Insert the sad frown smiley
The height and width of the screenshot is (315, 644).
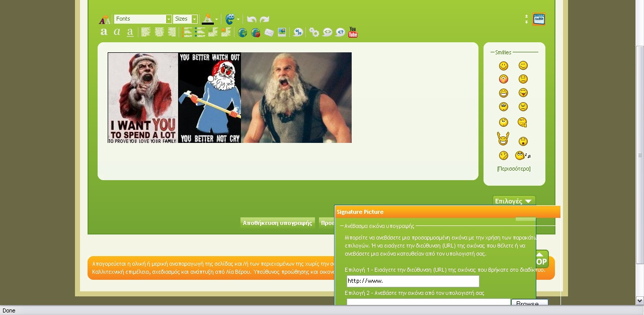(x=523, y=79)
